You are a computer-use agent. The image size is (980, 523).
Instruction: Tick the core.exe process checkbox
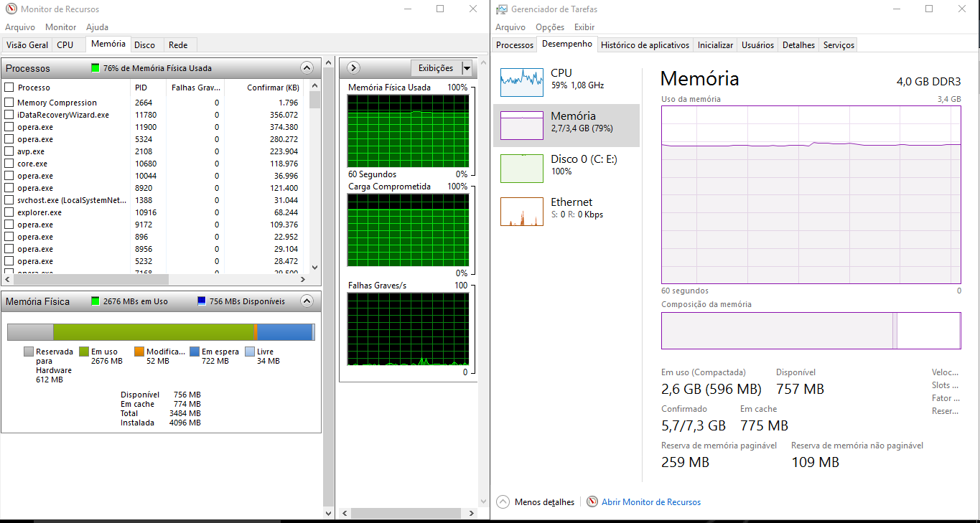click(9, 164)
